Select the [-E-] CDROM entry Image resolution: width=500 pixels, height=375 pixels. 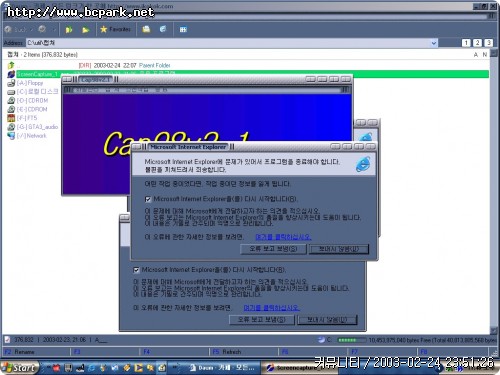point(32,109)
